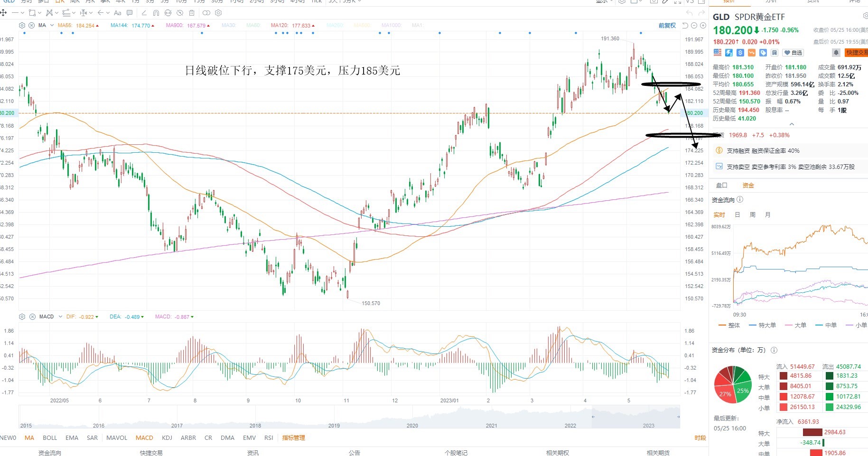This screenshot has width=868, height=456.
Task: Select the crosshair move tool
Action: pos(3,13)
